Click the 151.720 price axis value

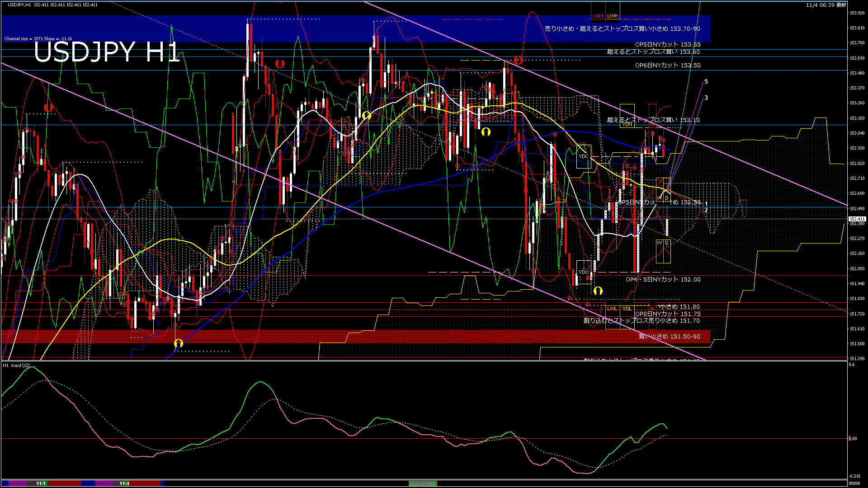tap(857, 314)
